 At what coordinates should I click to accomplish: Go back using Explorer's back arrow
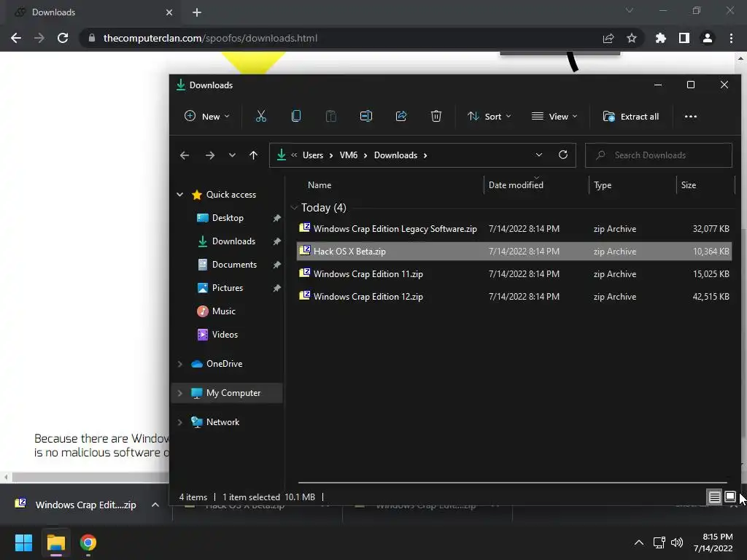[x=185, y=155]
